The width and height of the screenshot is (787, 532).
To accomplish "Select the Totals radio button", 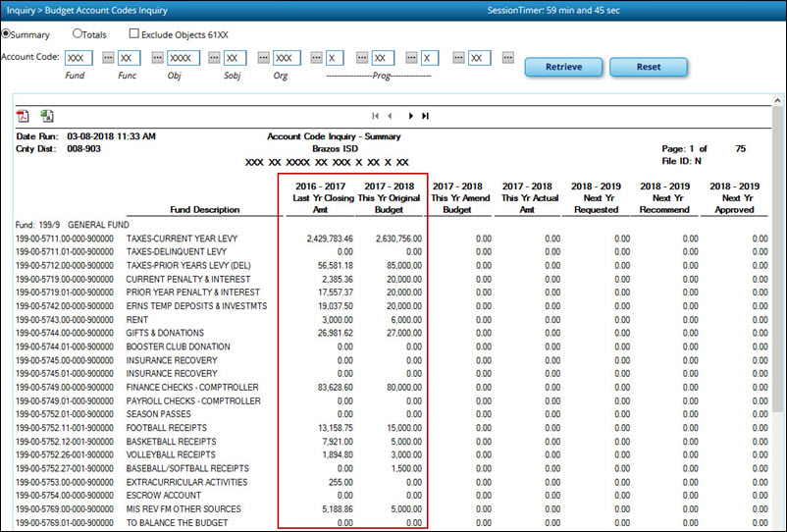I will point(78,34).
